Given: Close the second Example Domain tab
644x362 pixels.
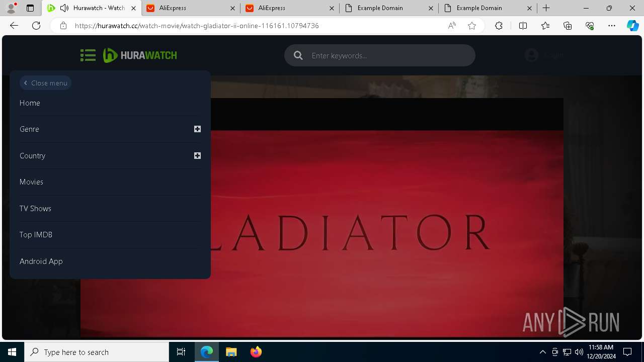Looking at the screenshot, I should [530, 8].
